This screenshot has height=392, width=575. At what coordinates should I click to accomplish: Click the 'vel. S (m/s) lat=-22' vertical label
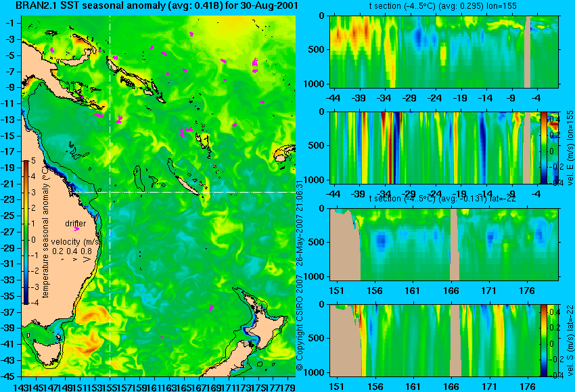click(570, 341)
